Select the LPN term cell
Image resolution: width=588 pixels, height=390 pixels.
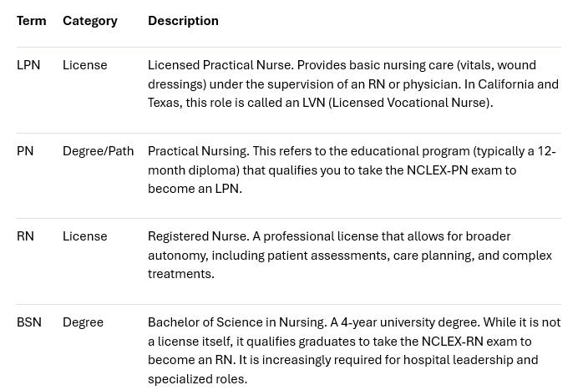point(28,65)
